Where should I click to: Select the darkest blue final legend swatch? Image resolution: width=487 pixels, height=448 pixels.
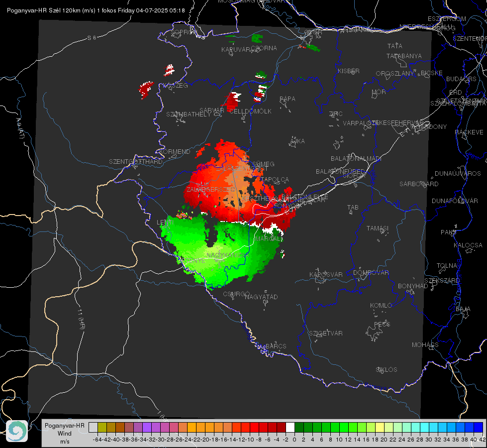coord(479,427)
